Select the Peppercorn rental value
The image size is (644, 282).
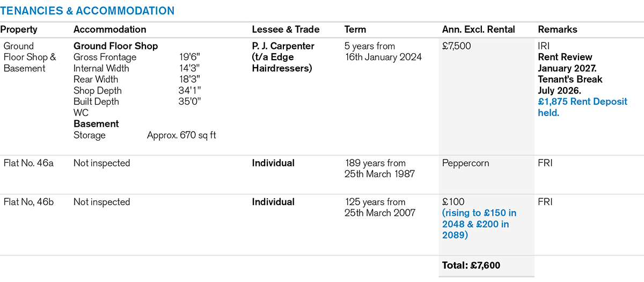pyautogui.click(x=465, y=163)
